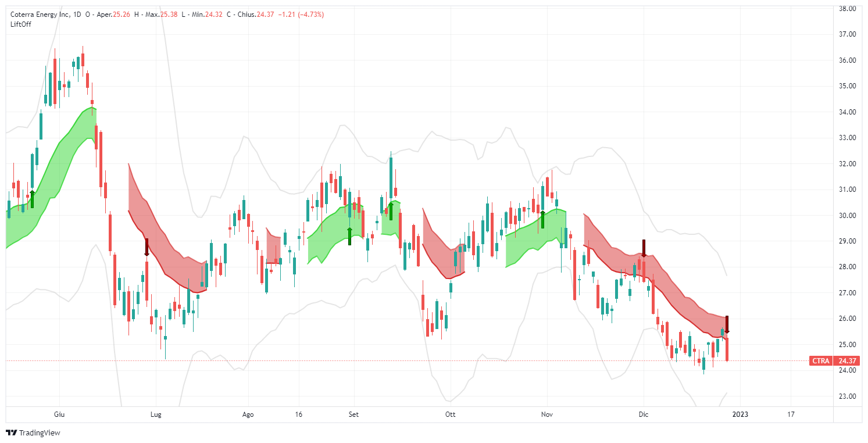This screenshot has width=868, height=443.
Task: Click the TradingView logo
Action: [x=33, y=433]
